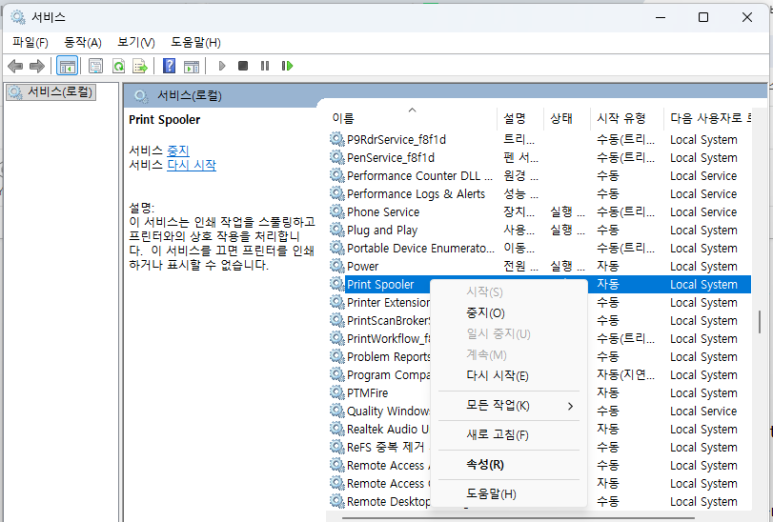Choose 중지(O) in the context menu
This screenshot has width=773, height=522.
point(486,313)
